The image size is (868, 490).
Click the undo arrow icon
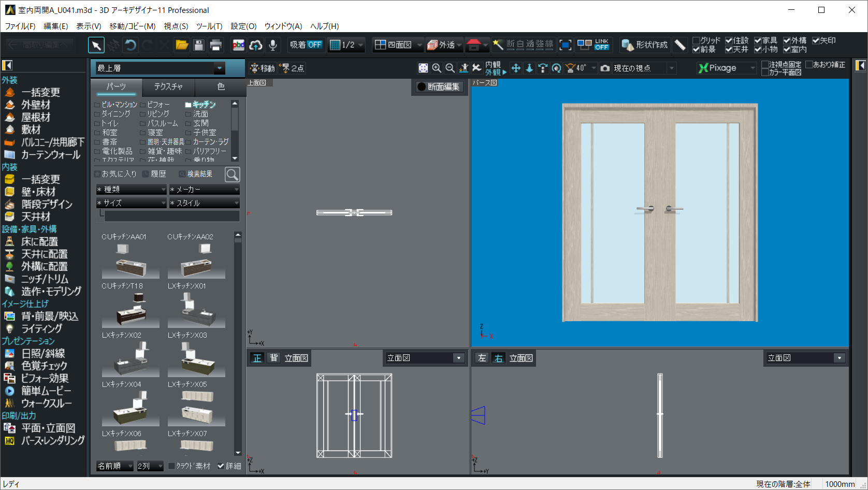point(131,45)
